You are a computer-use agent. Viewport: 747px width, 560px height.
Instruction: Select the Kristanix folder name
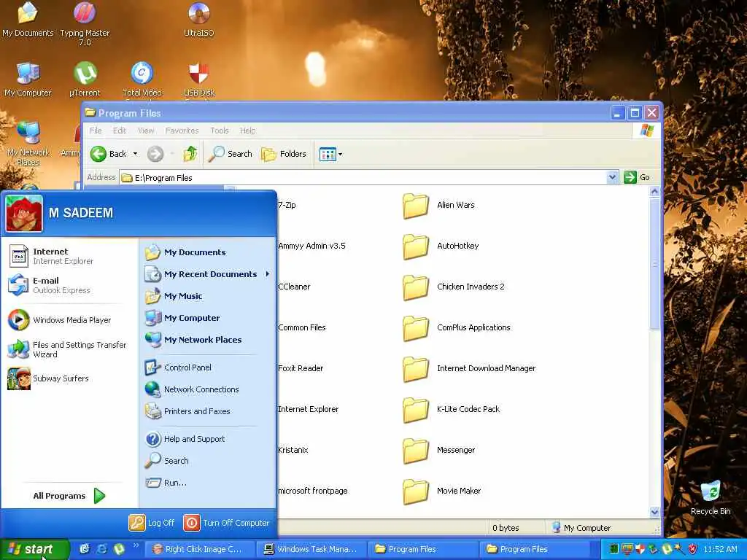click(293, 450)
